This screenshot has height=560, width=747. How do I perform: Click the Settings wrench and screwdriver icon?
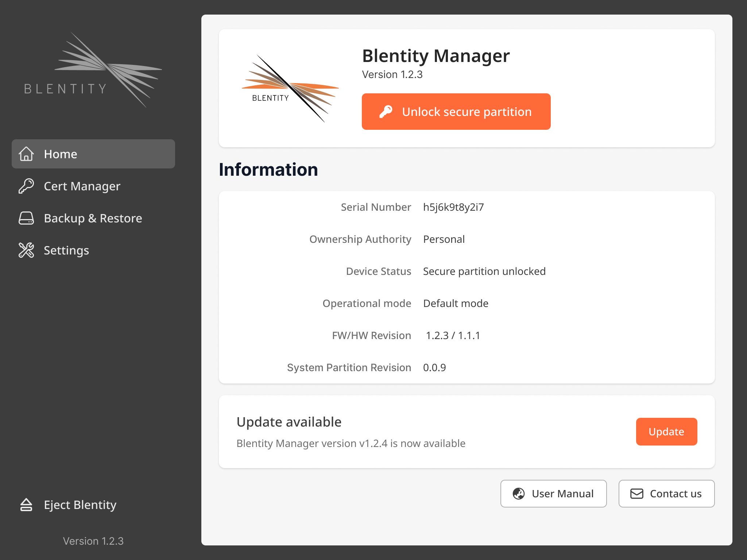pyautogui.click(x=26, y=250)
